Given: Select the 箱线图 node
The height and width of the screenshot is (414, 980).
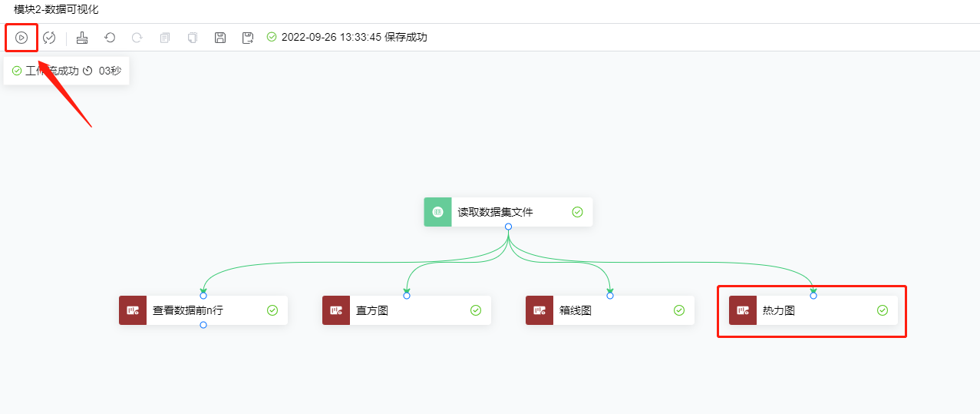Looking at the screenshot, I should [610, 310].
